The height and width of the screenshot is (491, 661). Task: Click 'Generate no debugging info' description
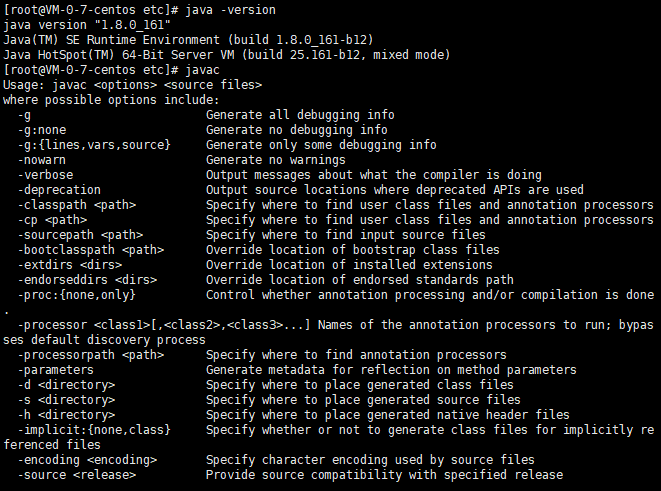click(297, 130)
